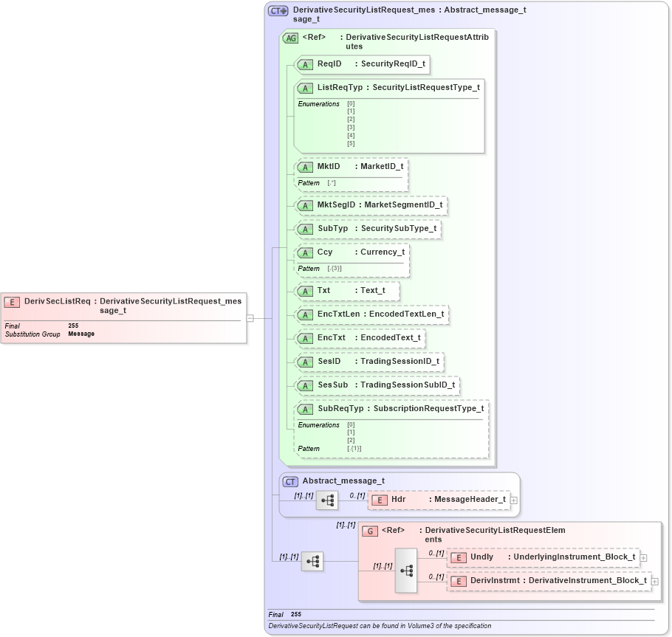Select the ReqID SecurityReqID_t attribute icon
Image resolution: width=672 pixels, height=637 pixels.
coord(304,64)
